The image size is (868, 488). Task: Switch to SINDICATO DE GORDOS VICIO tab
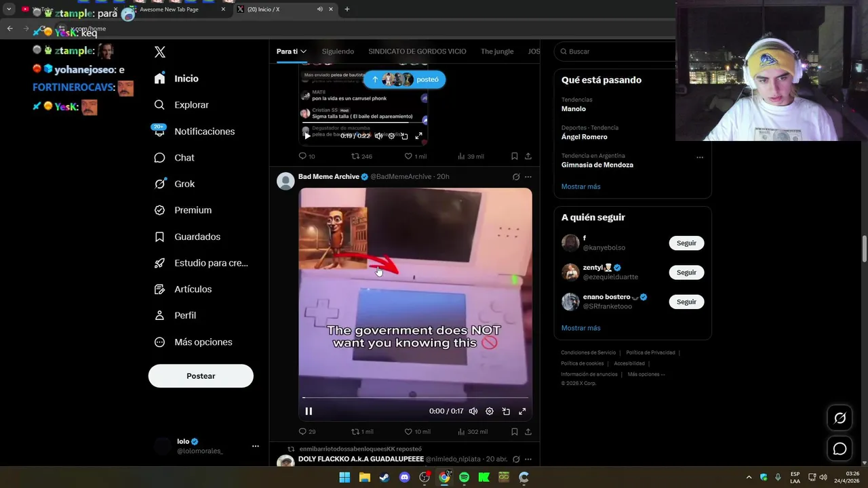417,52
